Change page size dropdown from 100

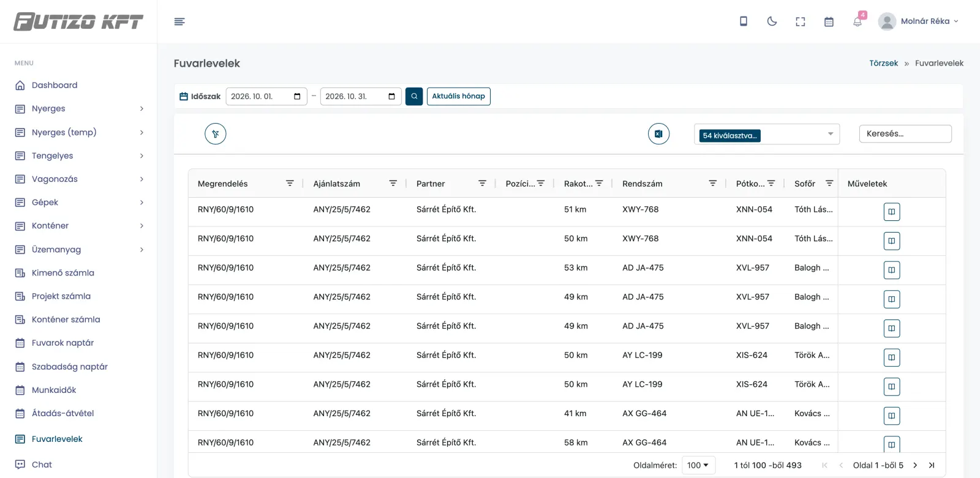click(x=698, y=465)
